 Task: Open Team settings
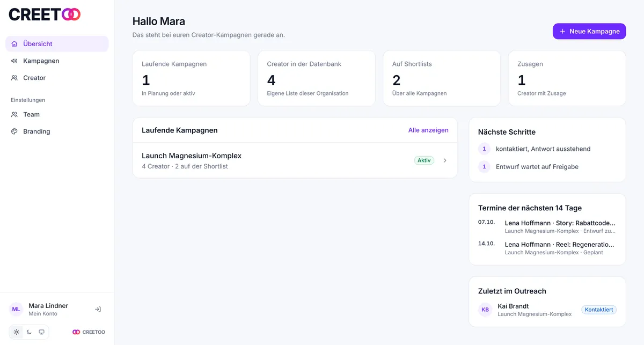57,114
